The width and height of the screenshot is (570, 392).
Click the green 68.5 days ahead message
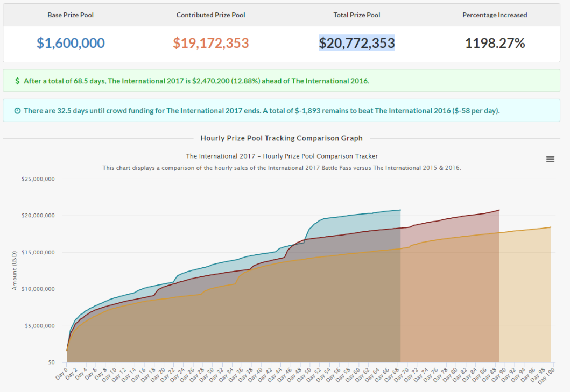[196, 81]
